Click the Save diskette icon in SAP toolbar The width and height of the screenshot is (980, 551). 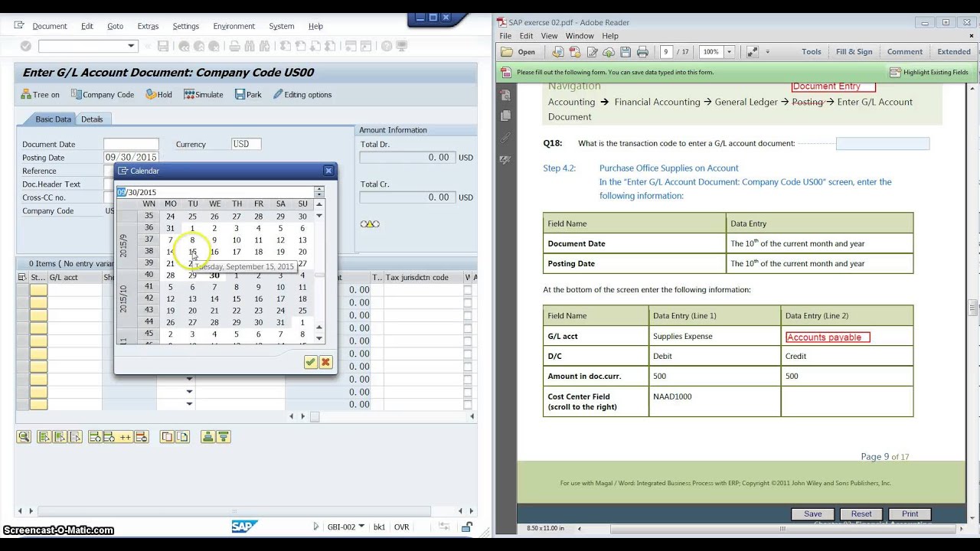(x=162, y=47)
